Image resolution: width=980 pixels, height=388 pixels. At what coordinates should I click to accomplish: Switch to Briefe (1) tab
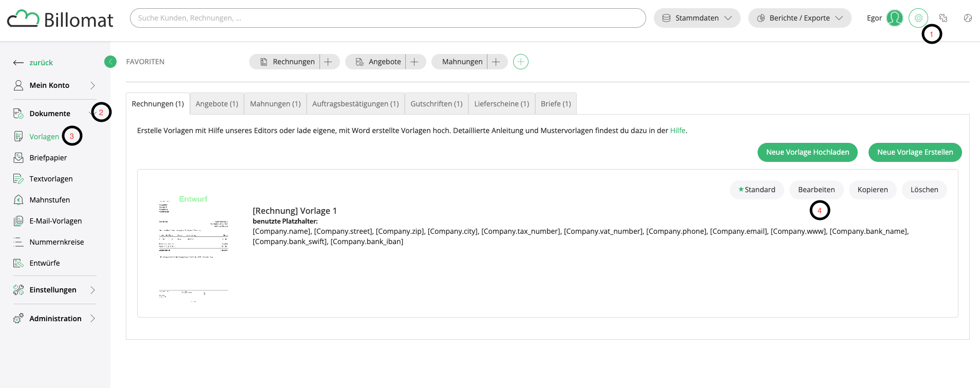point(556,104)
